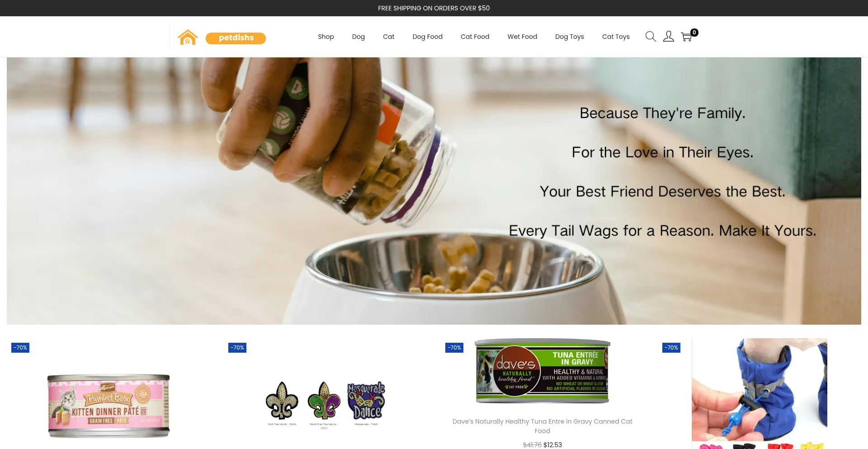Image resolution: width=868 pixels, height=449 pixels.
Task: Open the search magnifier icon
Action: click(x=651, y=37)
